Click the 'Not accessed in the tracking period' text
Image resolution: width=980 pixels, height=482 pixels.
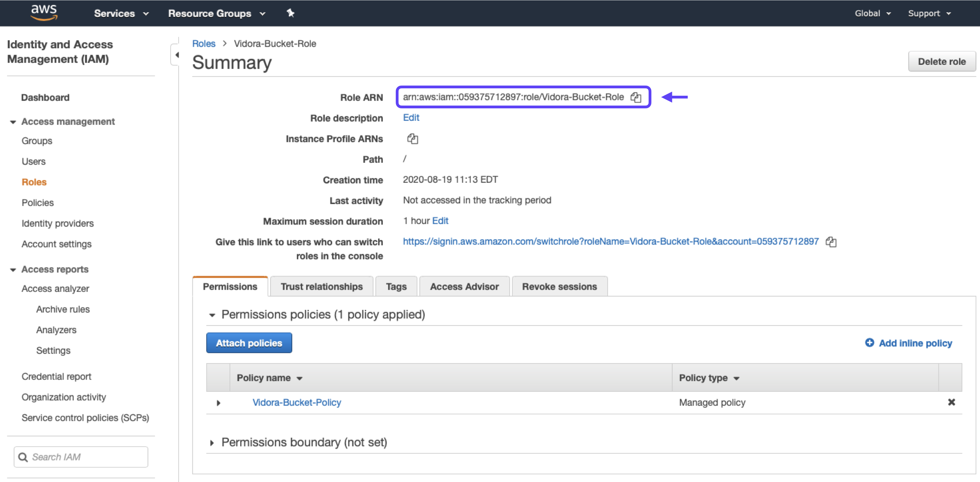477,200
